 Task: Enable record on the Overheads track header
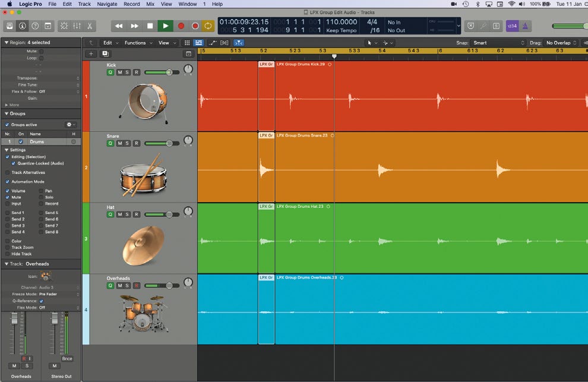(137, 286)
